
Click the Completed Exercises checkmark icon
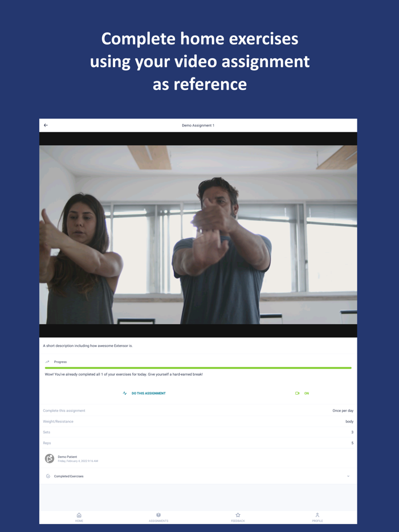coord(48,476)
